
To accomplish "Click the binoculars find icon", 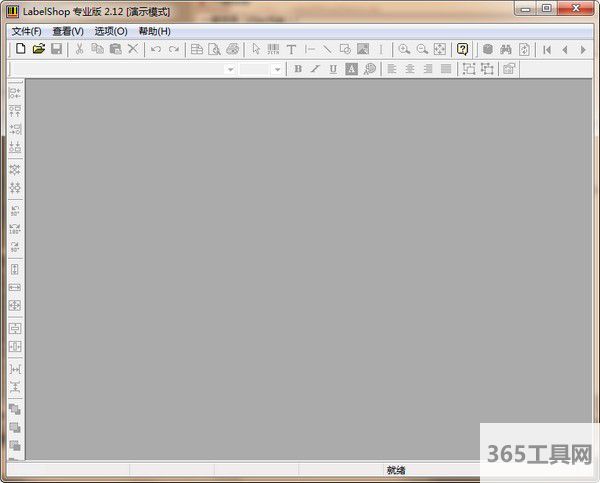I will 506,49.
